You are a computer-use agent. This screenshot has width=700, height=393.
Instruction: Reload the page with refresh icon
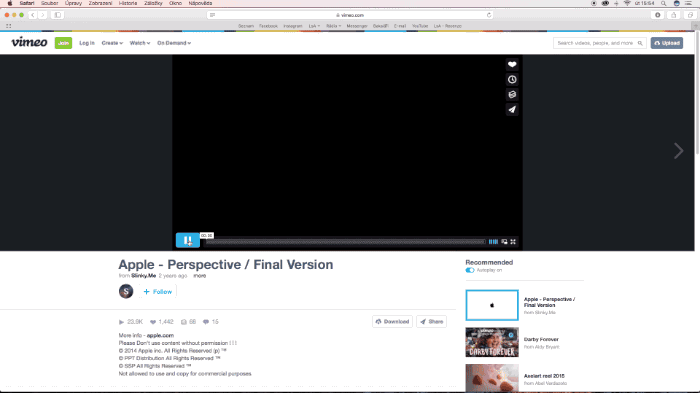coord(489,15)
